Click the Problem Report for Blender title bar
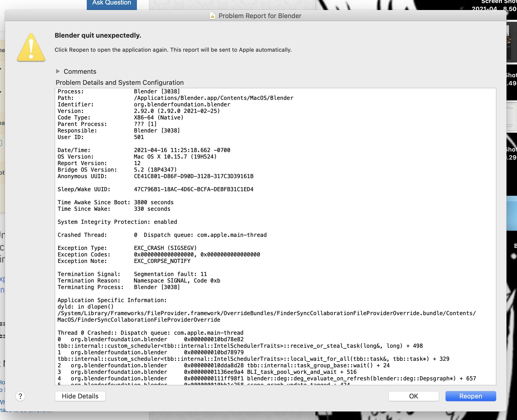This screenshot has width=517, height=420. [260, 16]
